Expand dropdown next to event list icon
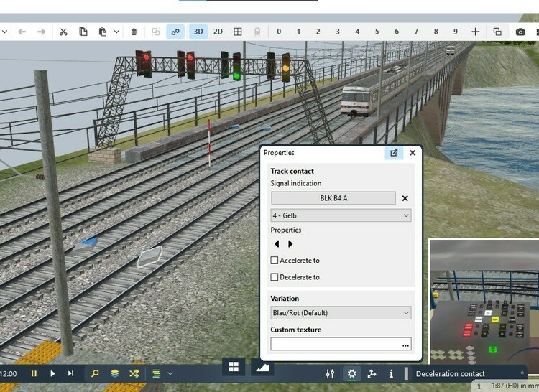Viewport: 539px width, 392px height. pyautogui.click(x=170, y=373)
